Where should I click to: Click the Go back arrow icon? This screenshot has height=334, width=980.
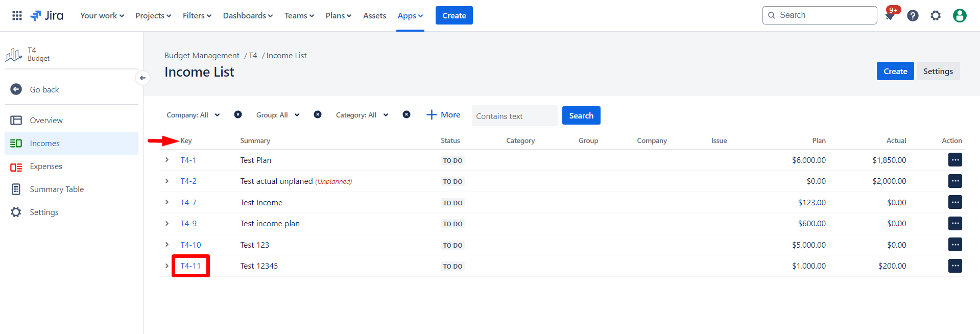tap(16, 89)
